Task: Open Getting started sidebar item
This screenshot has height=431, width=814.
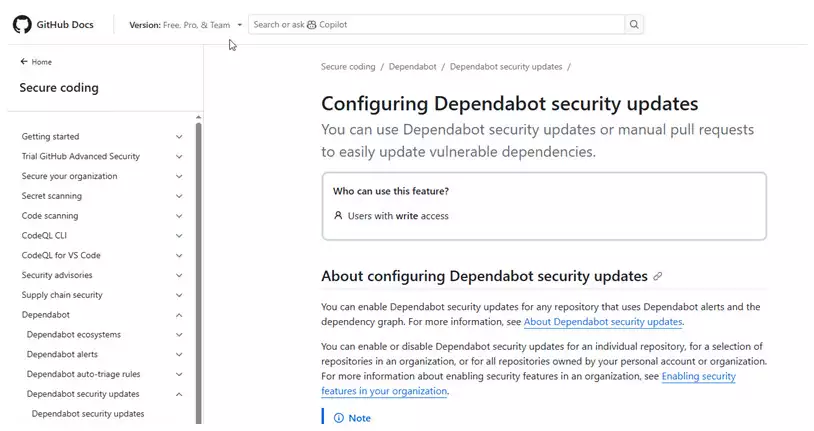Action: 50,137
